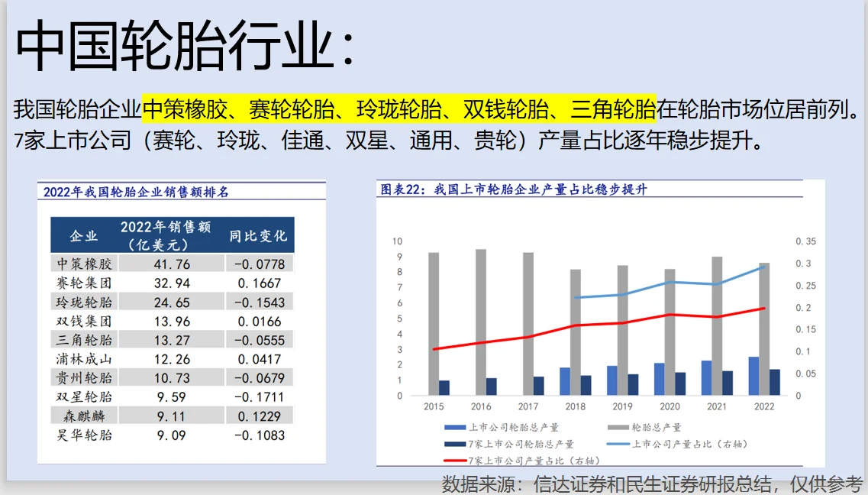Select the 森麒麟 table cell
The image size is (868, 495).
point(84,416)
